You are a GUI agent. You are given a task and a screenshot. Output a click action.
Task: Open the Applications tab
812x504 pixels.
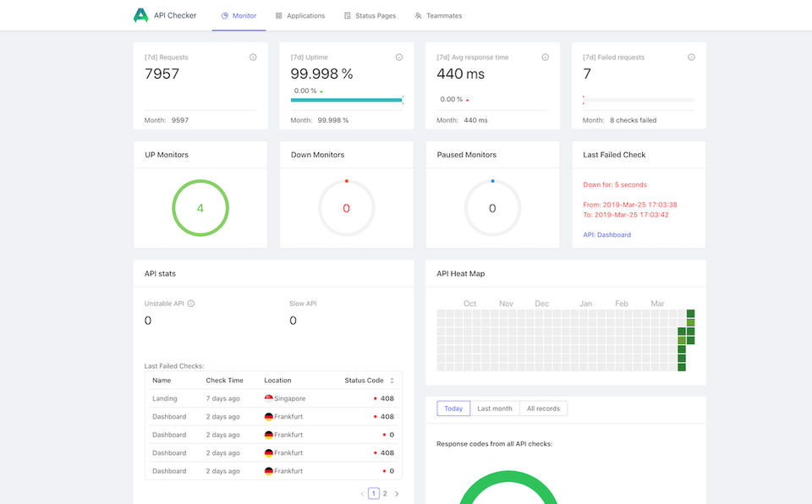pyautogui.click(x=300, y=15)
